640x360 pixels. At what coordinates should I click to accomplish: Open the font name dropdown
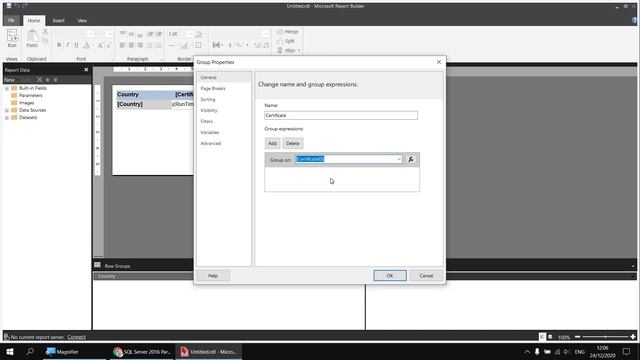pyautogui.click(x=91, y=34)
